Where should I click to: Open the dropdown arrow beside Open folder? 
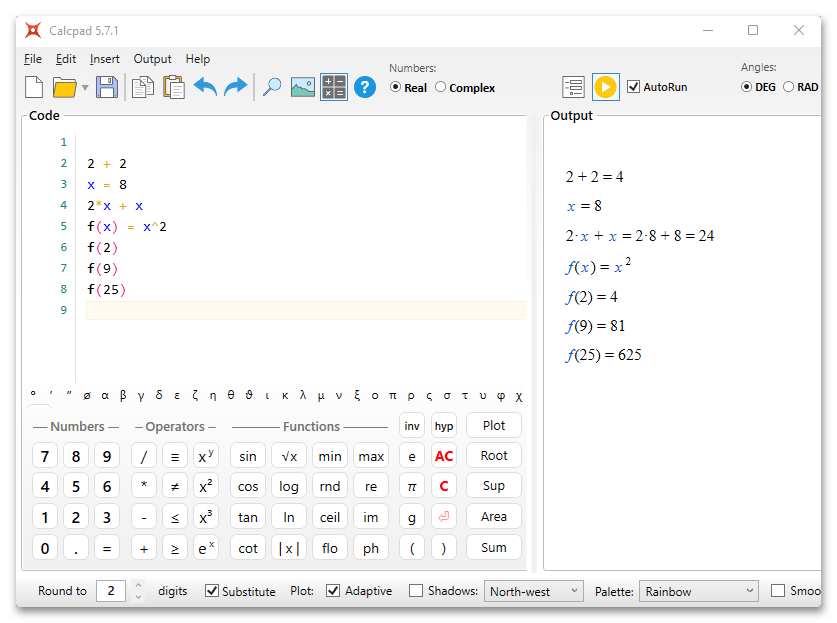pyautogui.click(x=85, y=88)
